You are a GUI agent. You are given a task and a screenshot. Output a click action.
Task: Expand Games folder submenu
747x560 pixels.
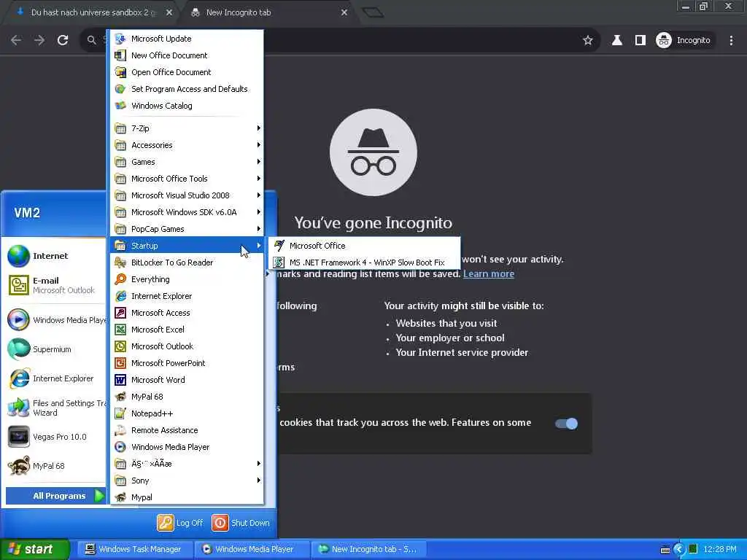[x=187, y=162]
